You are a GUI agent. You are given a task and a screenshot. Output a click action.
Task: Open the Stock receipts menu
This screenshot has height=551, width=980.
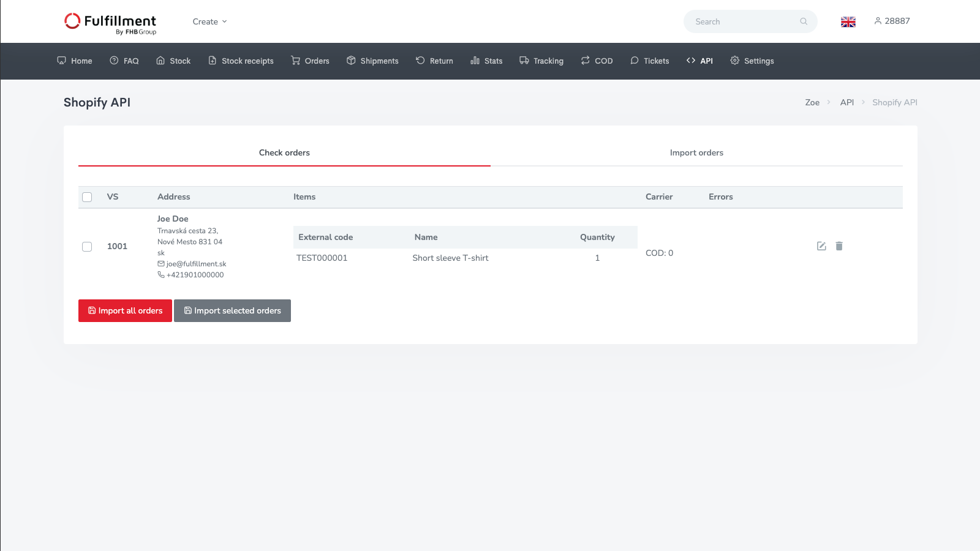pyautogui.click(x=241, y=61)
